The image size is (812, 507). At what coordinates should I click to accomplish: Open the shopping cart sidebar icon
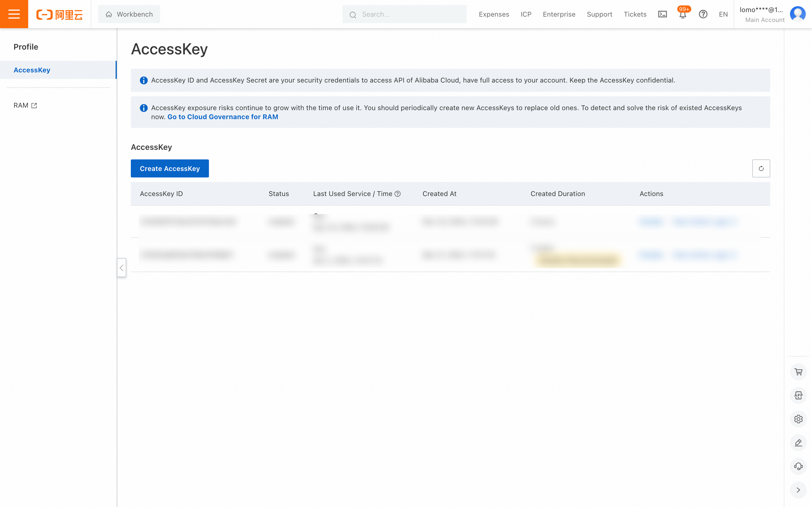point(798,372)
